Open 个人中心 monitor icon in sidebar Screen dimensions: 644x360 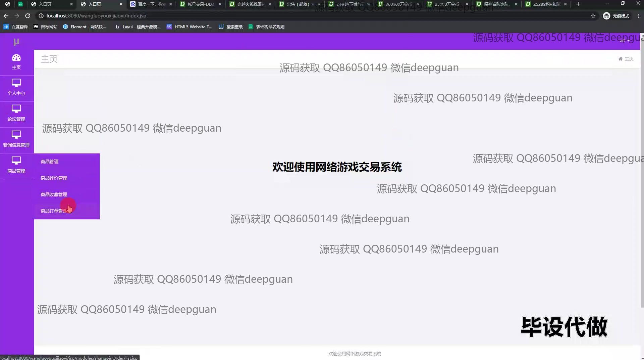(16, 83)
